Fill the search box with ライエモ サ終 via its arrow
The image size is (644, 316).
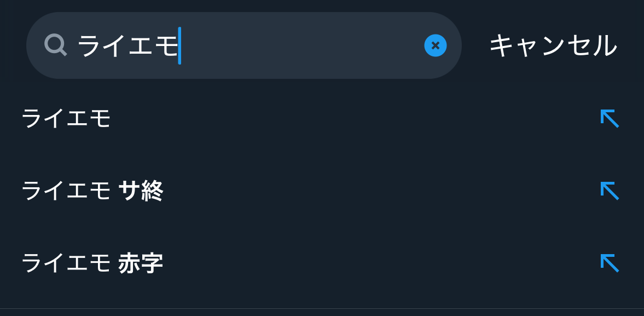tap(610, 191)
